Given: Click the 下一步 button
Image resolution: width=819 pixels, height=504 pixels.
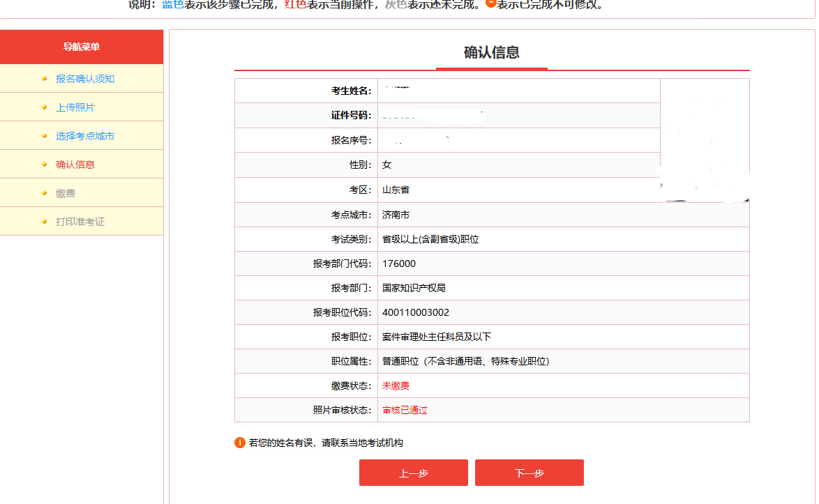Looking at the screenshot, I should point(529,473).
